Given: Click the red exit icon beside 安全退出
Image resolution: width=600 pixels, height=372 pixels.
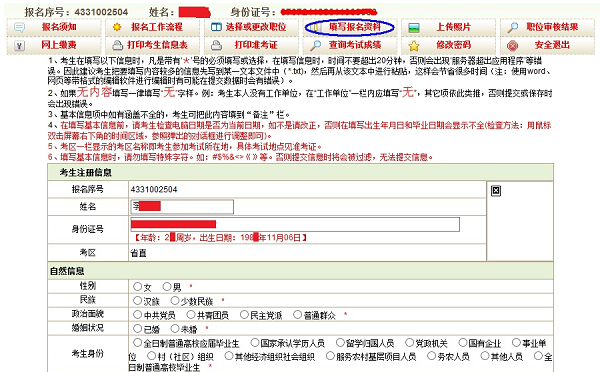Looking at the screenshot, I should [512, 46].
